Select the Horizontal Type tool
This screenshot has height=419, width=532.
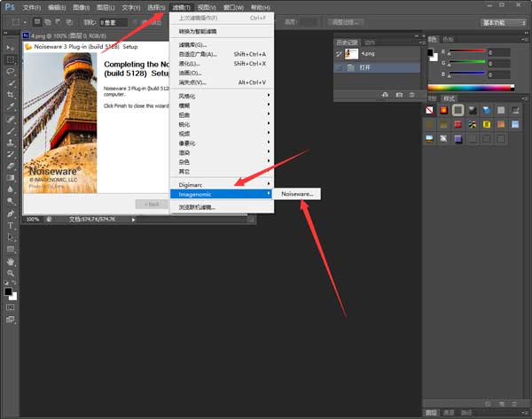(11, 225)
